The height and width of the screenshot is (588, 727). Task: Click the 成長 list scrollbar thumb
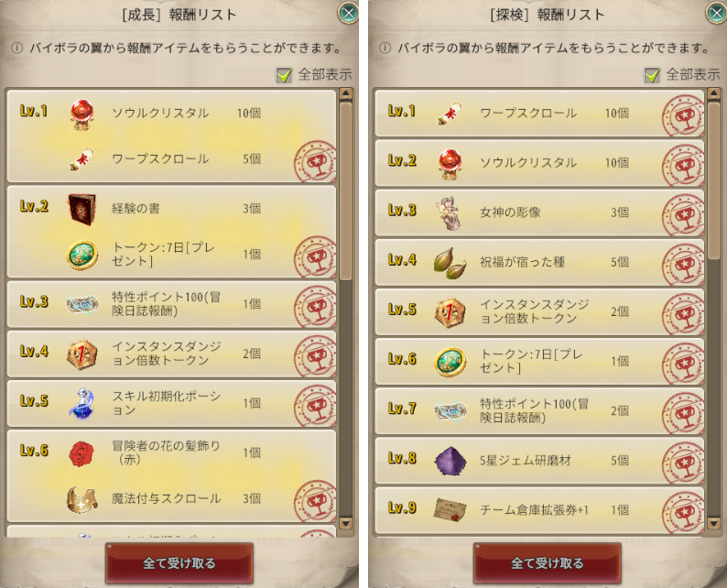point(345,191)
